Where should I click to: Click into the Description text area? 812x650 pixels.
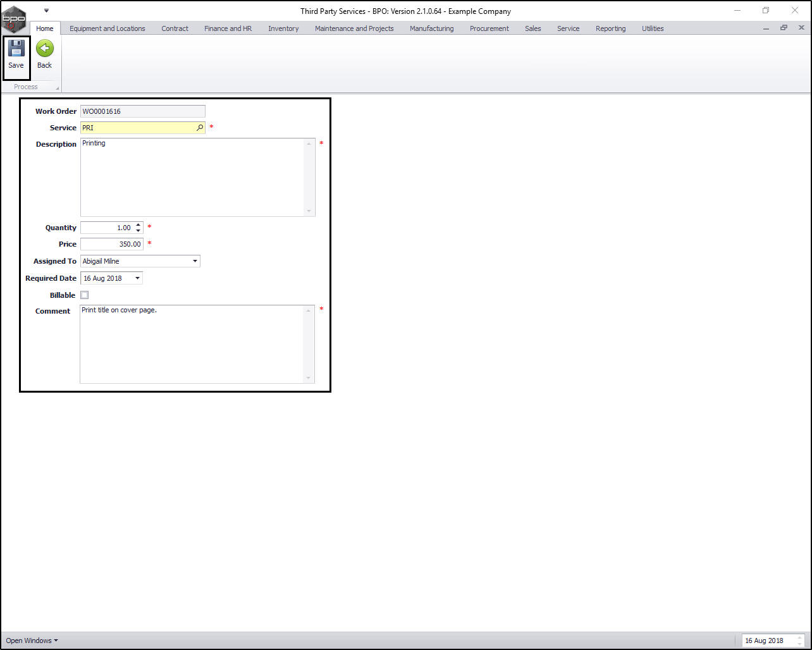192,177
